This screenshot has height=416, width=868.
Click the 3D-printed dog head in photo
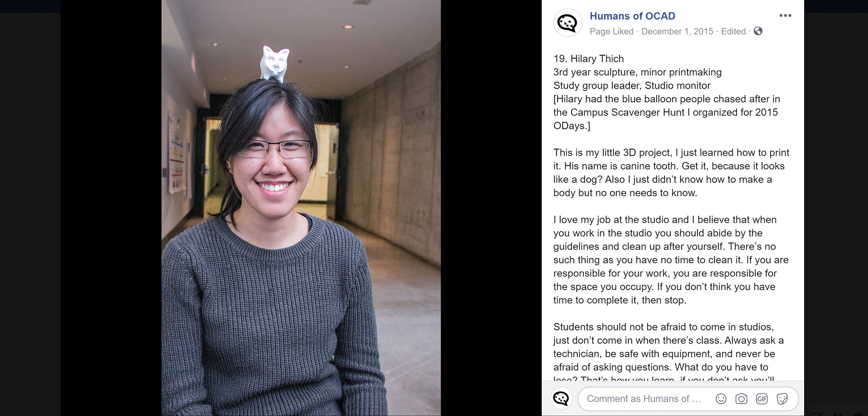coord(274,64)
